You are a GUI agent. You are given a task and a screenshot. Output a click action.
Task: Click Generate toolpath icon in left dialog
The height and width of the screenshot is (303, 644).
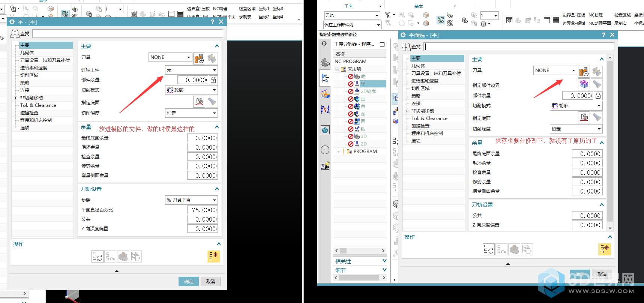[98, 256]
